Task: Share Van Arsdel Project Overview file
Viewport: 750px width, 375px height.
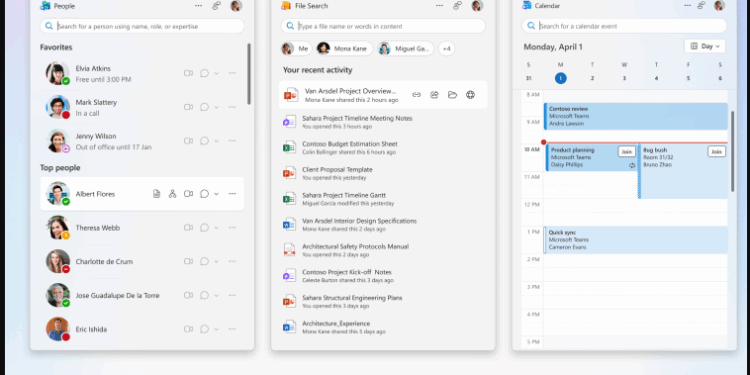Action: 434,95
